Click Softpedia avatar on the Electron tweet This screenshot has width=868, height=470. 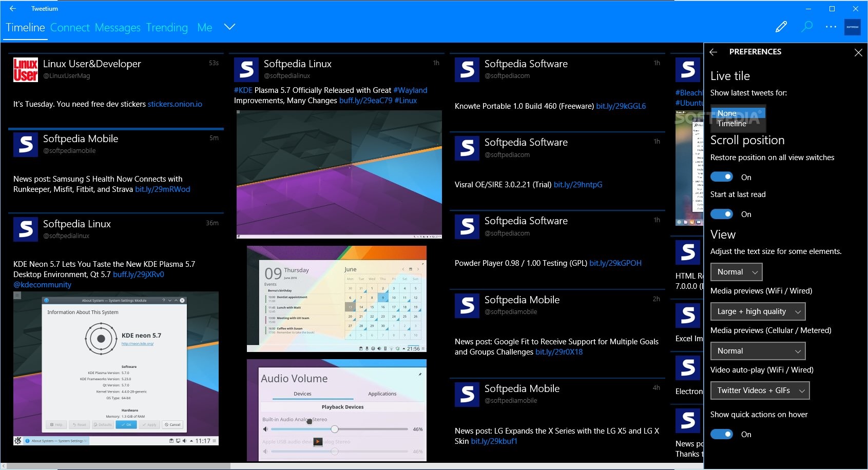(688, 368)
